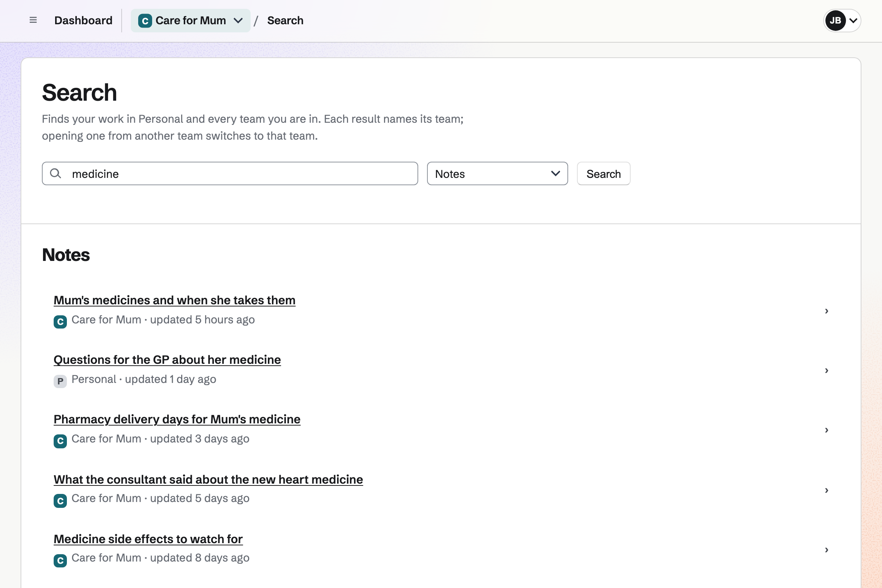
Task: Click 'updated 5 hours ago' text
Action: pos(202,320)
